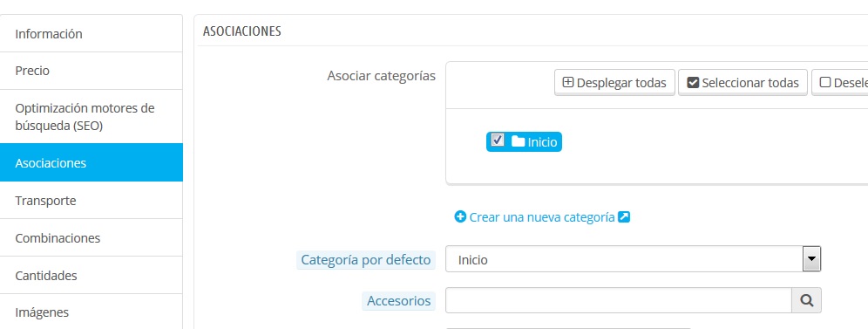Viewport: 868px width, 329px height.
Task: Click the Seleccionar todas button
Action: [x=743, y=83]
